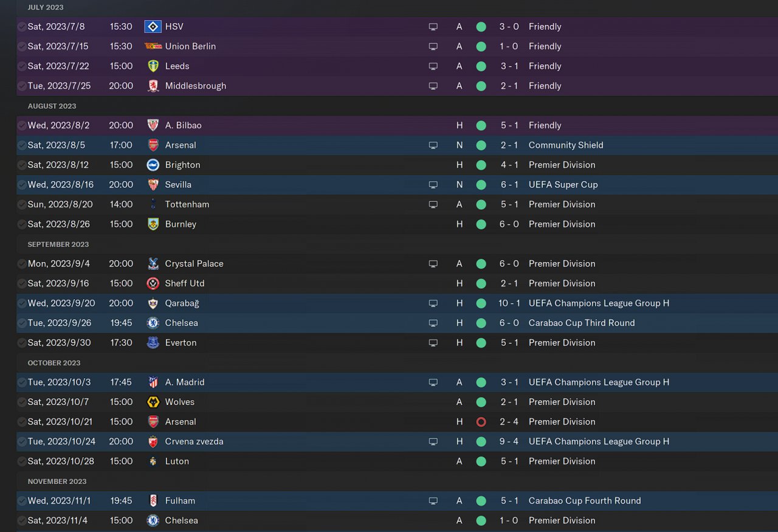
Task: Click the red loss indicator on the 2 - 4 result
Action: [x=481, y=422]
